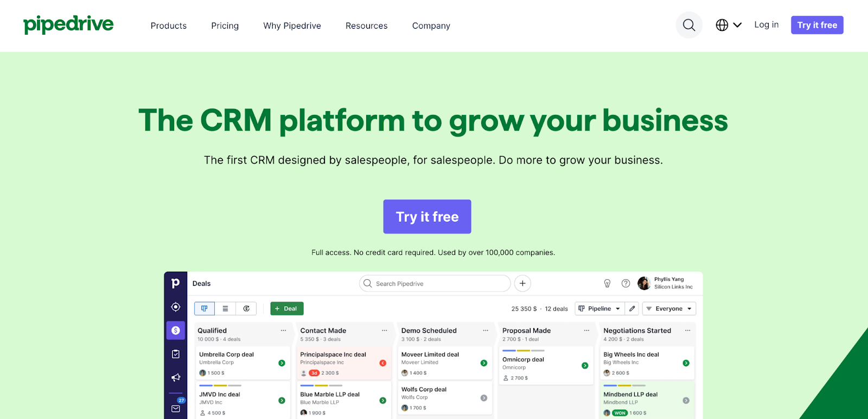This screenshot has height=419, width=868.
Task: Open the Pipeline dropdown
Action: pyautogui.click(x=599, y=308)
